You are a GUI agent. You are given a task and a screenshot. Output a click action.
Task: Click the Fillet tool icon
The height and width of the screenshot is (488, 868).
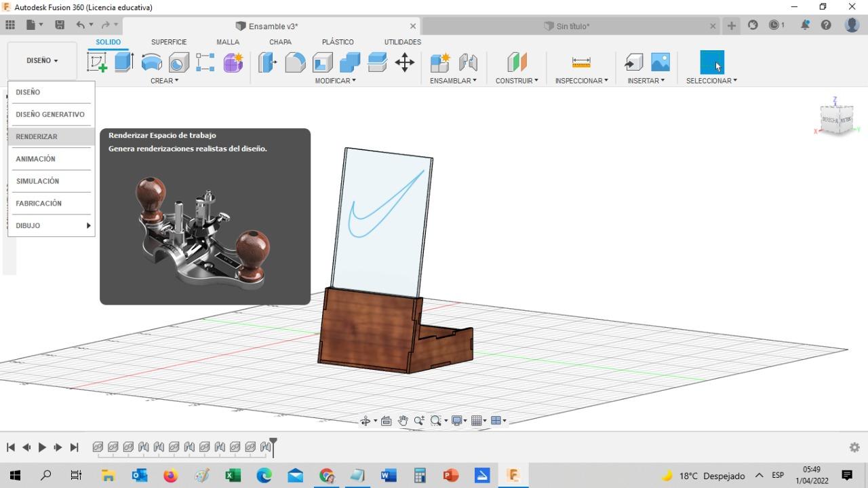295,62
